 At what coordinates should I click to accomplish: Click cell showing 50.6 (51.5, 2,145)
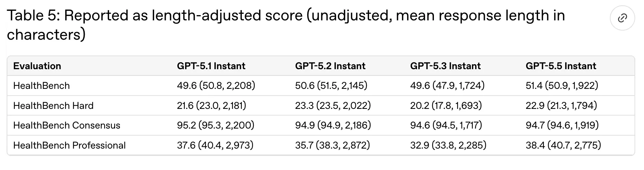coord(331,86)
